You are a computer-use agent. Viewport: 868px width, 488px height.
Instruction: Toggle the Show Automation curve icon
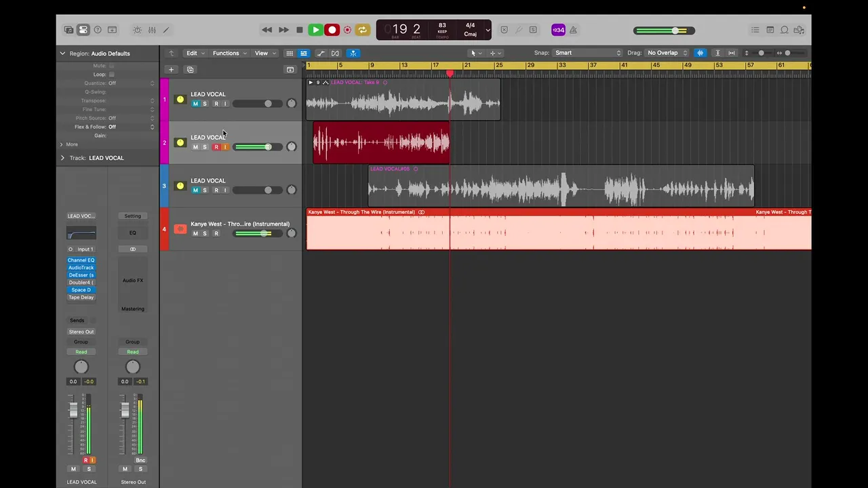pos(321,53)
